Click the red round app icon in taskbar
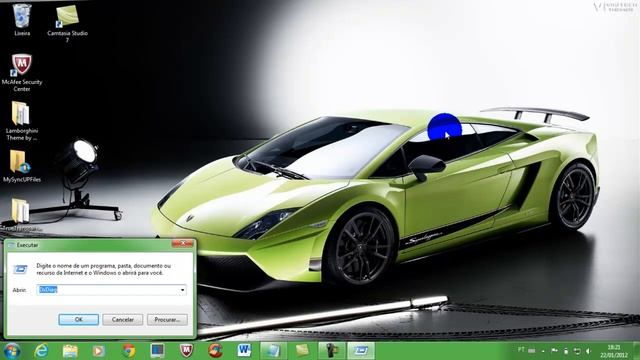 [x=215, y=351]
